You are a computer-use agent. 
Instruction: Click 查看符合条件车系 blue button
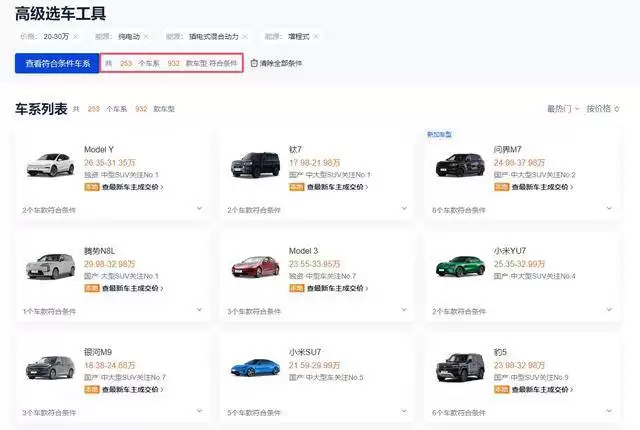tap(57, 63)
